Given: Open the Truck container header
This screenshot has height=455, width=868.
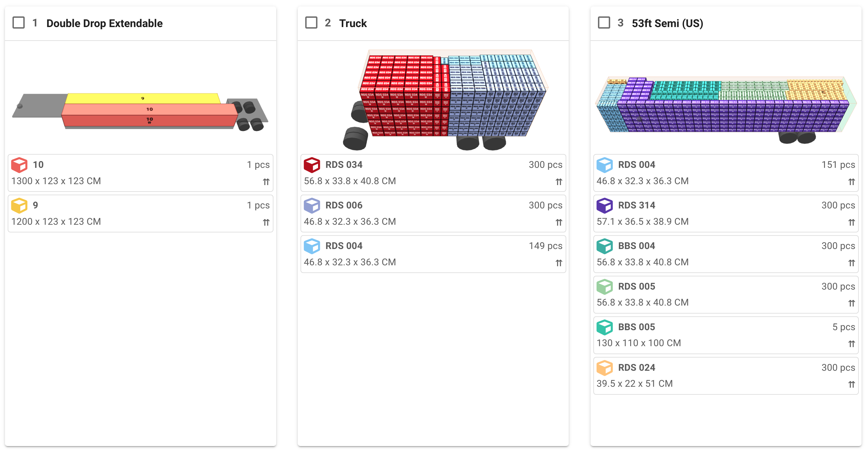Looking at the screenshot, I should [x=353, y=23].
